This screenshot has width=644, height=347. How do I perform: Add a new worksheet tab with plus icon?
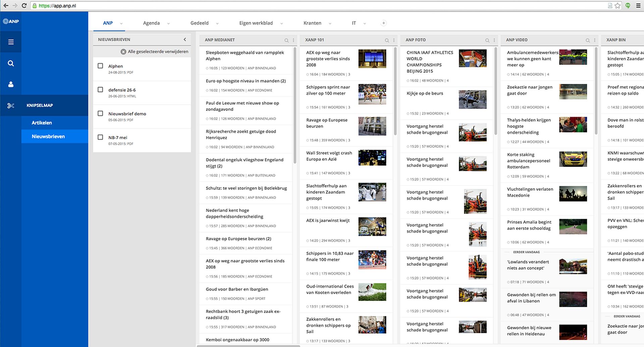(x=383, y=23)
